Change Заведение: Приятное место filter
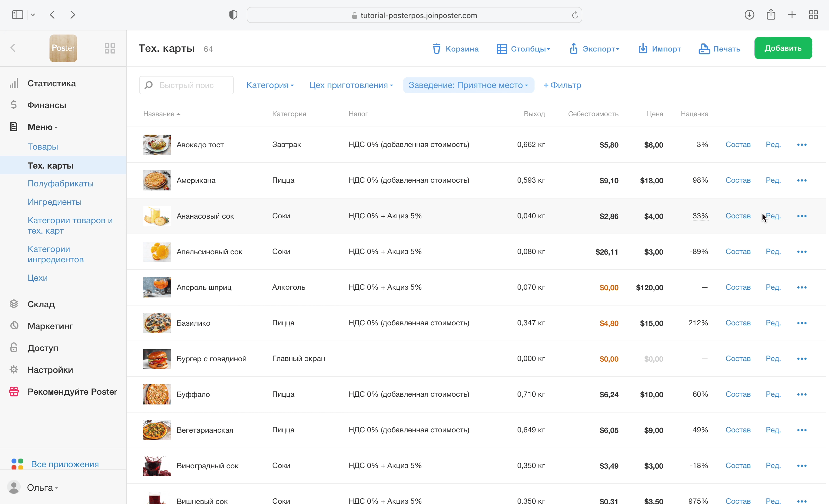Image resolution: width=829 pixels, height=504 pixels. [468, 85]
